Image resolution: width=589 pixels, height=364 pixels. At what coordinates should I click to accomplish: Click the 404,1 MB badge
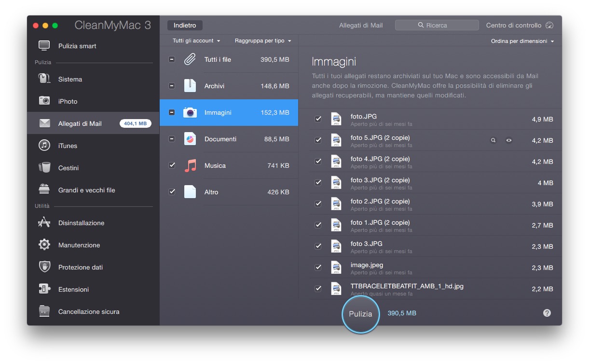[x=136, y=123]
